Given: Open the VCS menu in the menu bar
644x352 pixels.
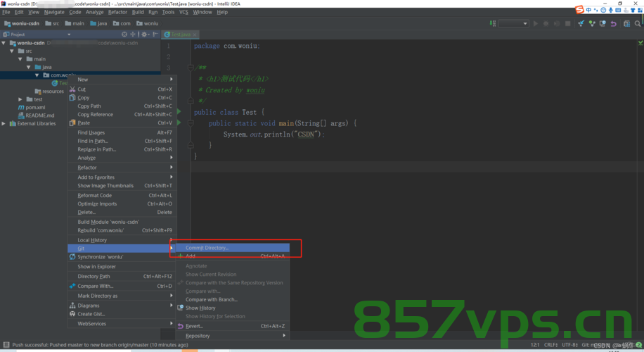Looking at the screenshot, I should point(183,12).
